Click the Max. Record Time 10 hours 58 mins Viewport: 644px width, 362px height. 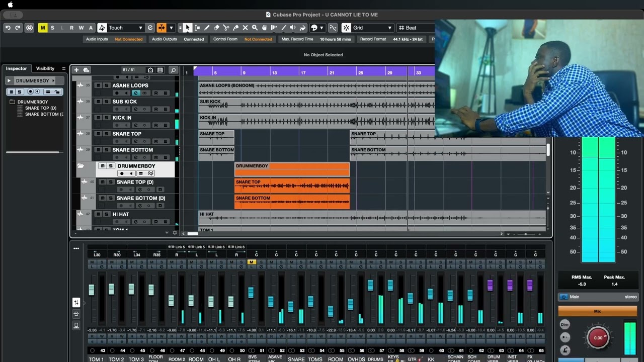pyautogui.click(x=335, y=39)
